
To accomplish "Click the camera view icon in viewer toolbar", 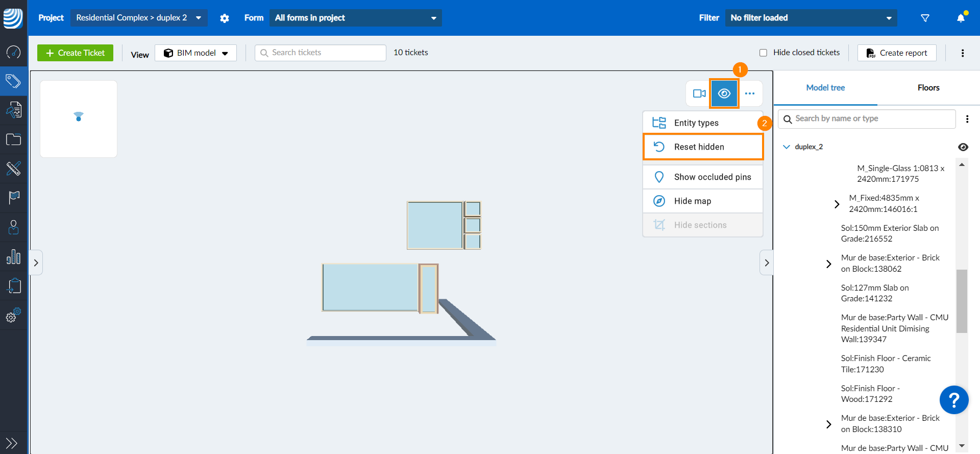I will (699, 93).
